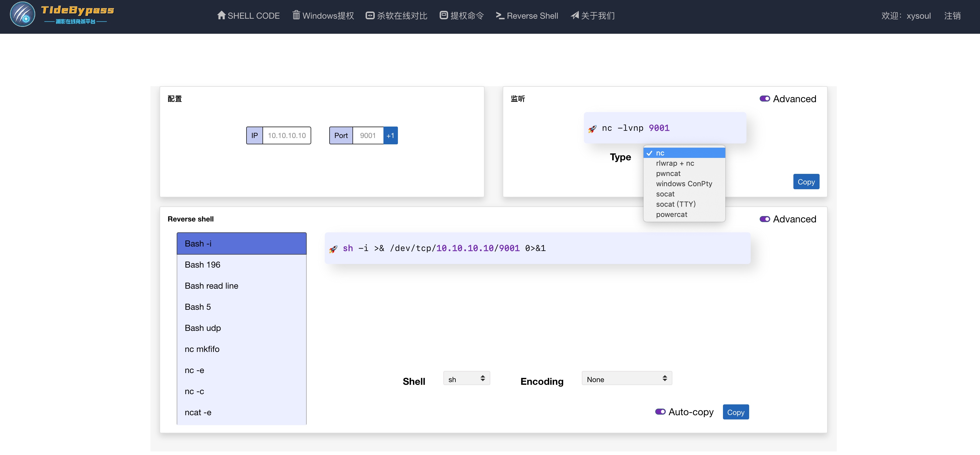Click the trash icon for Windows提权
Viewport: 980px width, 455px height.
tap(296, 15)
